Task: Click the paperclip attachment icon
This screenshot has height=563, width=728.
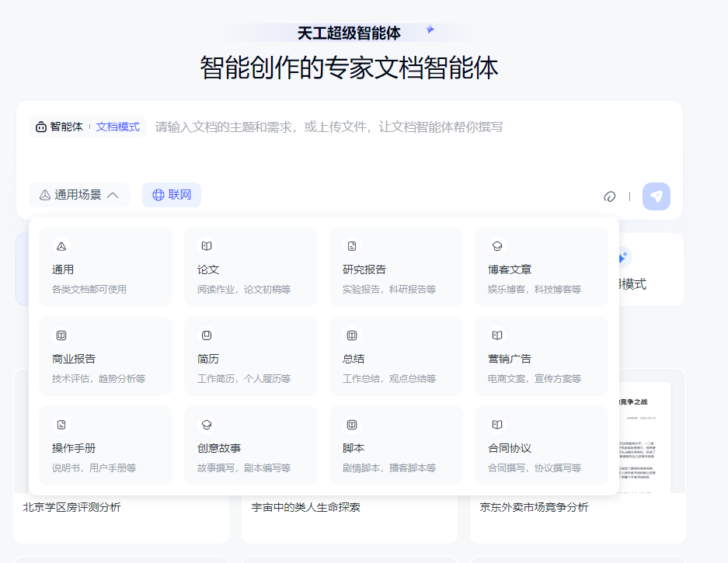Action: (609, 196)
